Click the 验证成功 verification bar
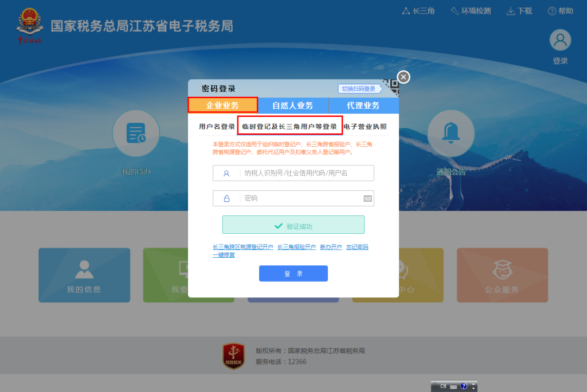 293,225
